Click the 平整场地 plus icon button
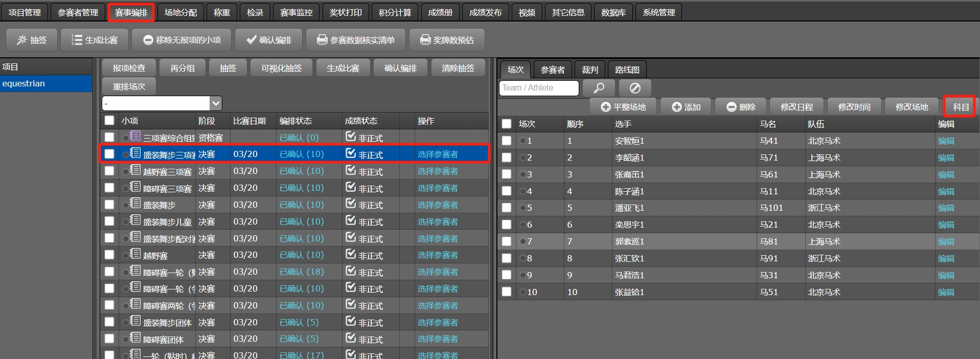This screenshot has height=359, width=980. pos(623,107)
